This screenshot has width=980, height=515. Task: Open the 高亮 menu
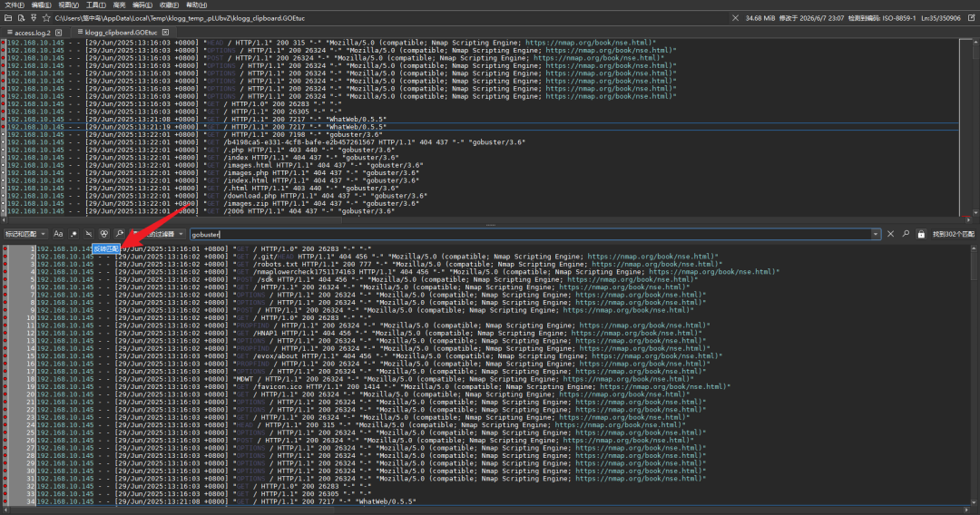coord(119,5)
